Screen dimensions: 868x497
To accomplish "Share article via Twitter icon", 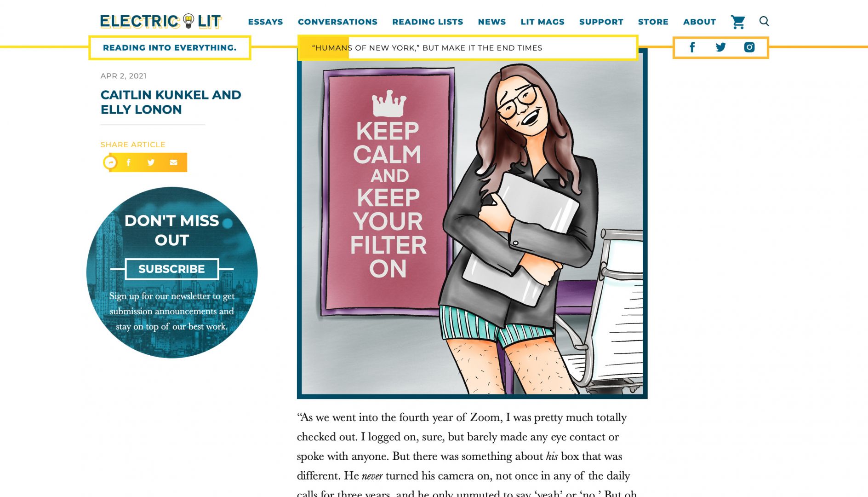I will (151, 162).
